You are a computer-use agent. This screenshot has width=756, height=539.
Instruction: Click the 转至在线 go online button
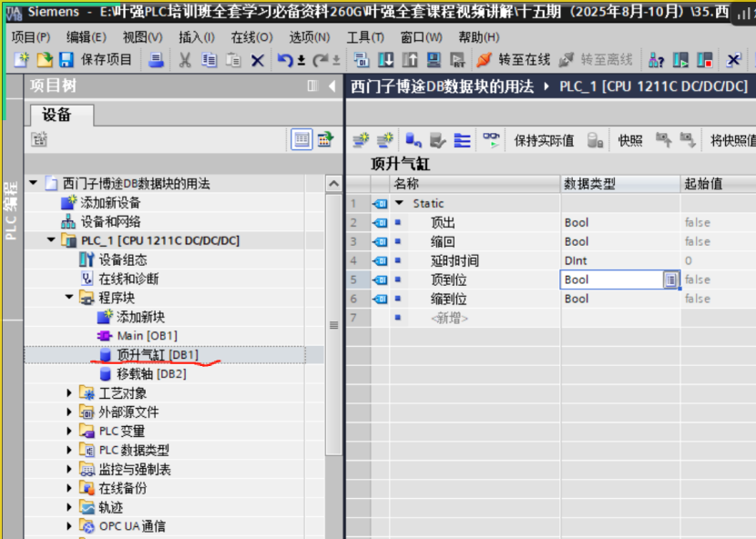pos(513,60)
